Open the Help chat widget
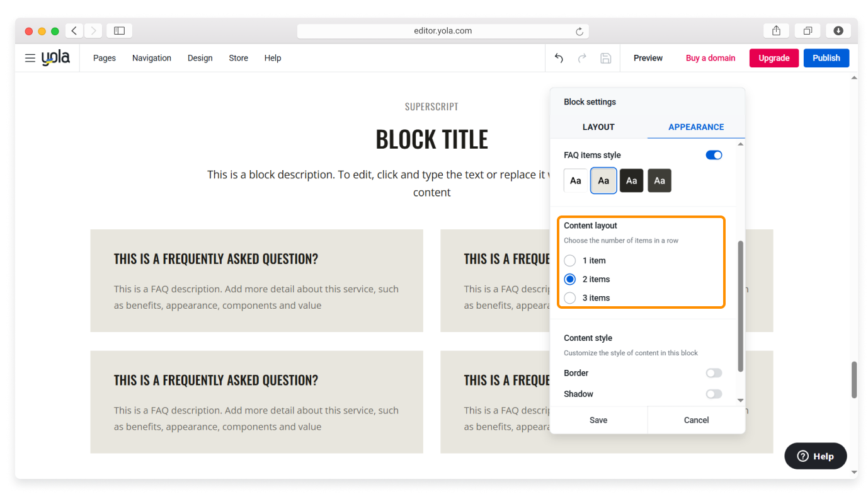The image size is (868, 494). [815, 456]
